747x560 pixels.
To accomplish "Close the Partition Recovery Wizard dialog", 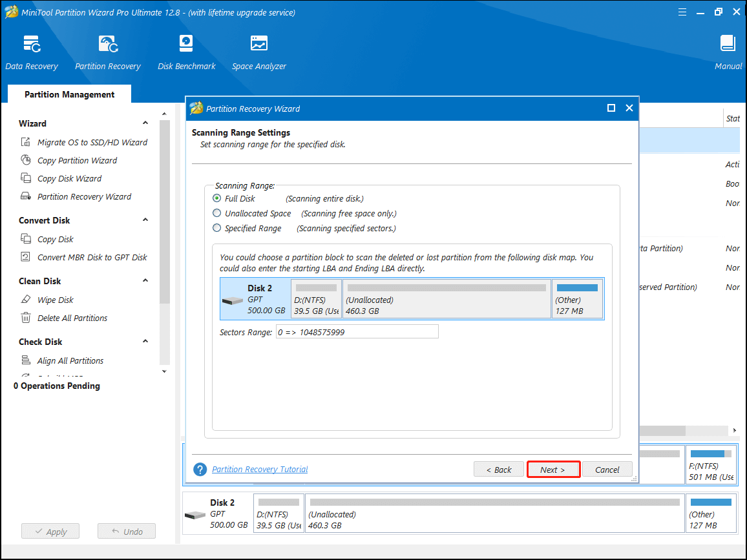I will coord(629,108).
